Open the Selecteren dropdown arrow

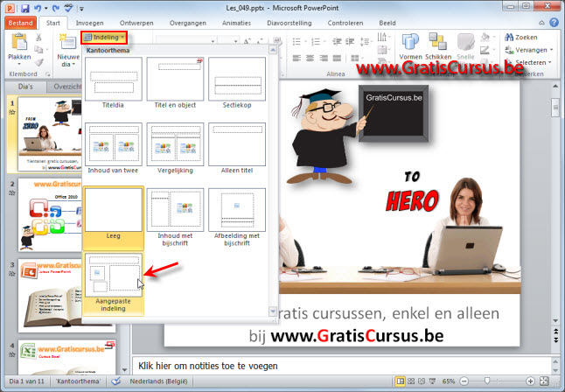point(550,62)
